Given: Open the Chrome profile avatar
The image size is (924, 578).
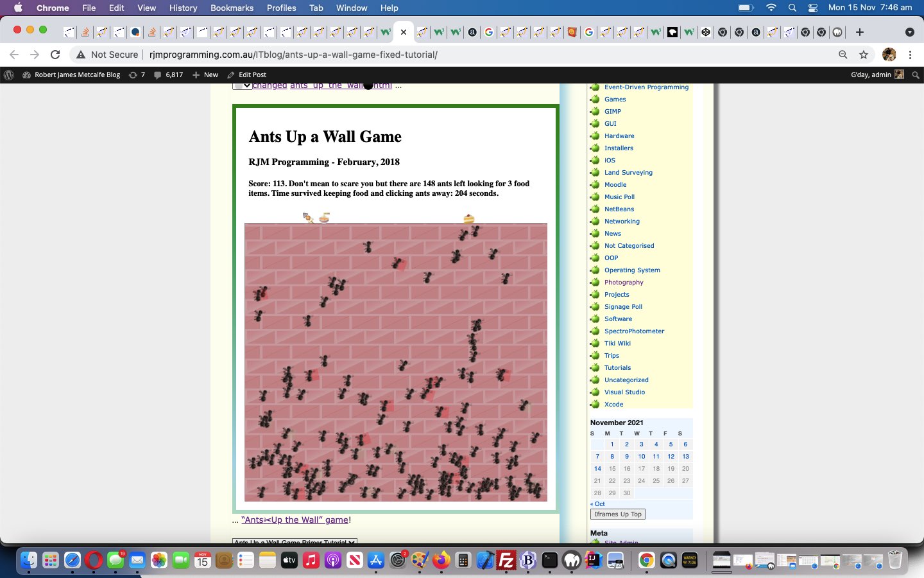Looking at the screenshot, I should coord(889,55).
